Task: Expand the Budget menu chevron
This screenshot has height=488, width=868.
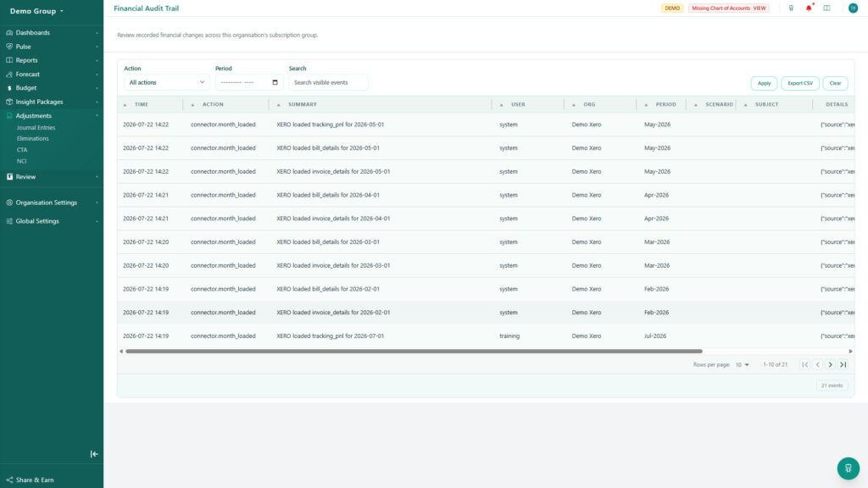Action: 97,88
